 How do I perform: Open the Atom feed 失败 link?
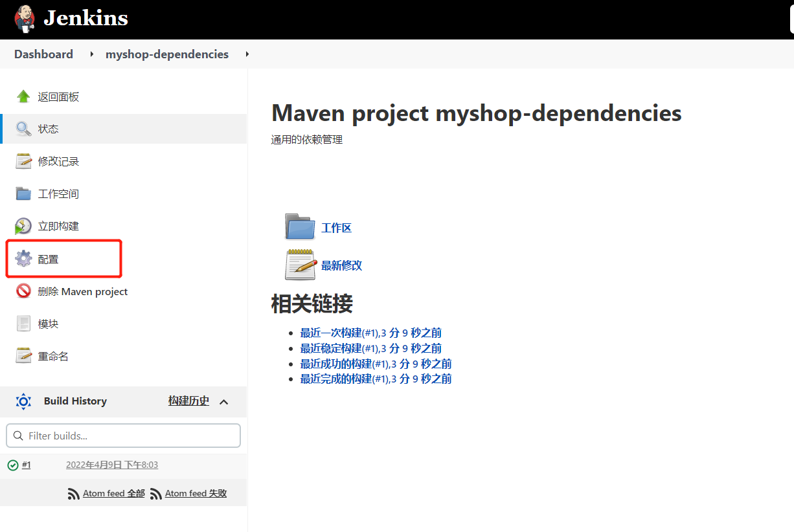coord(196,494)
